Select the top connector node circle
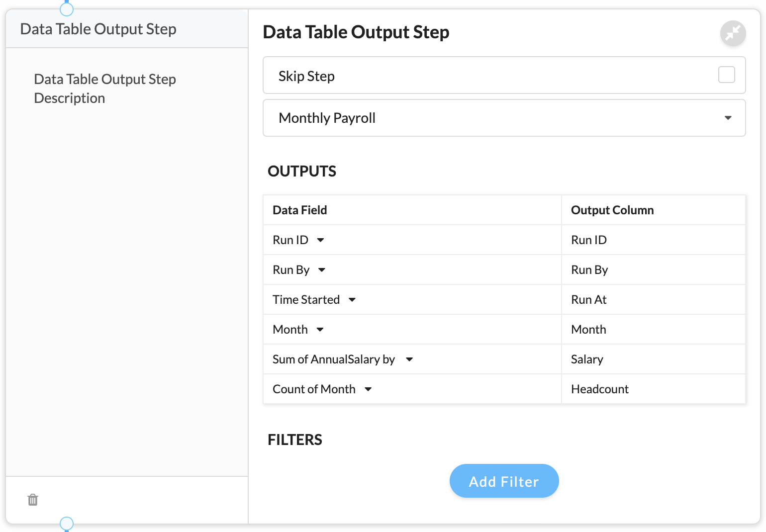 pos(67,9)
